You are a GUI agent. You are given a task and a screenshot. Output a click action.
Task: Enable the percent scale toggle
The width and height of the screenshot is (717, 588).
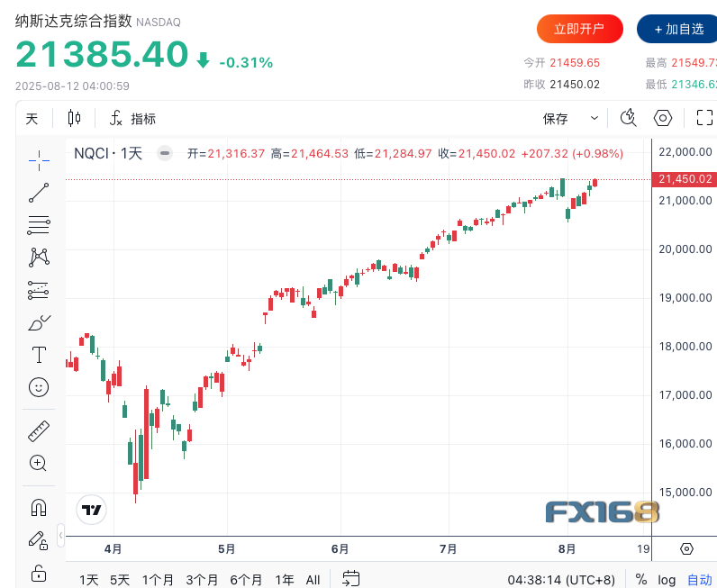click(x=641, y=580)
